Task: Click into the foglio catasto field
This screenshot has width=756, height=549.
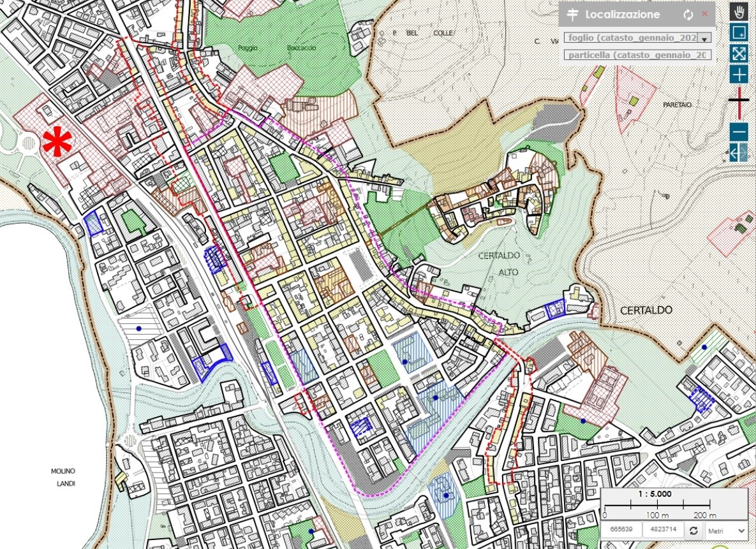Action: tap(629, 38)
